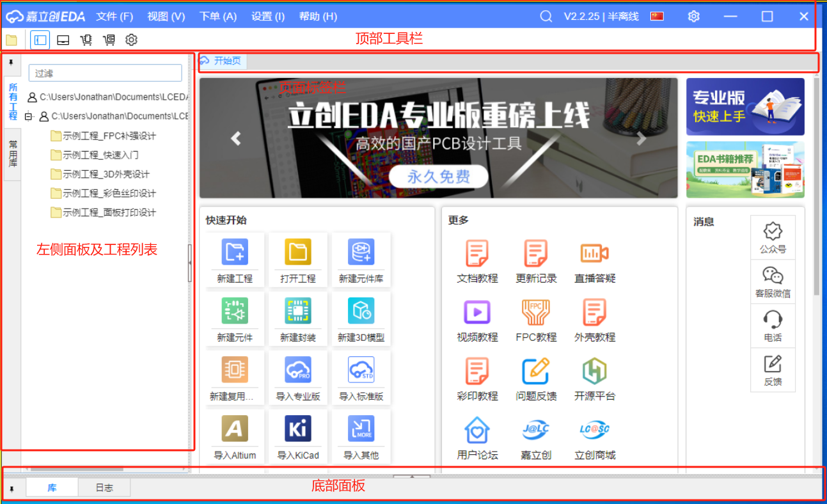
Task: Click the 视频教程 icon
Action: point(477,312)
